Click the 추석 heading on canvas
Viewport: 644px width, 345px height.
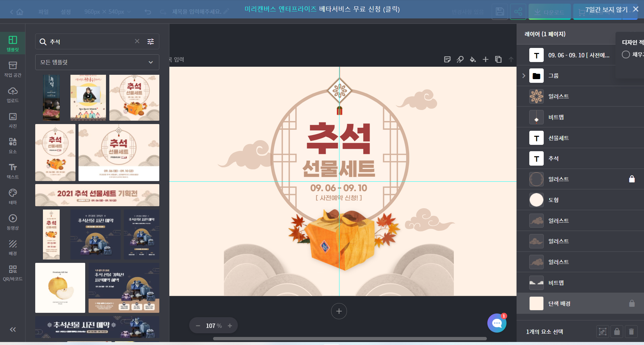tap(339, 138)
